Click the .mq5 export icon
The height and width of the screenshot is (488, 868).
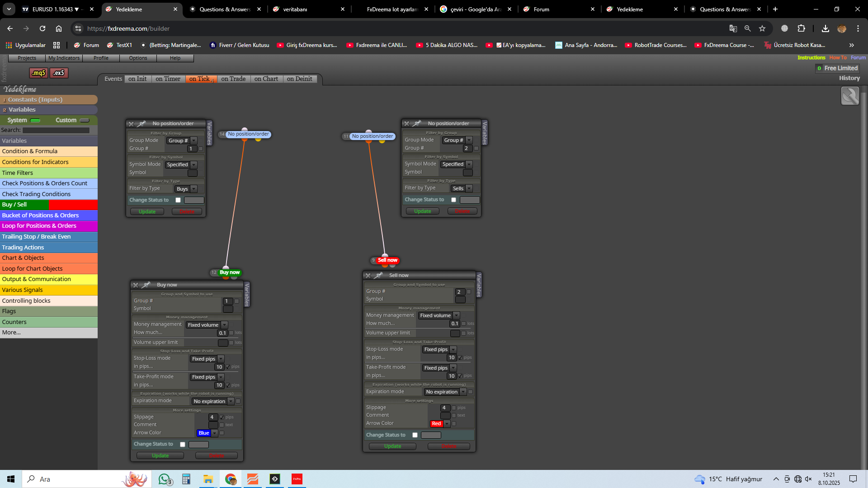[x=38, y=73]
